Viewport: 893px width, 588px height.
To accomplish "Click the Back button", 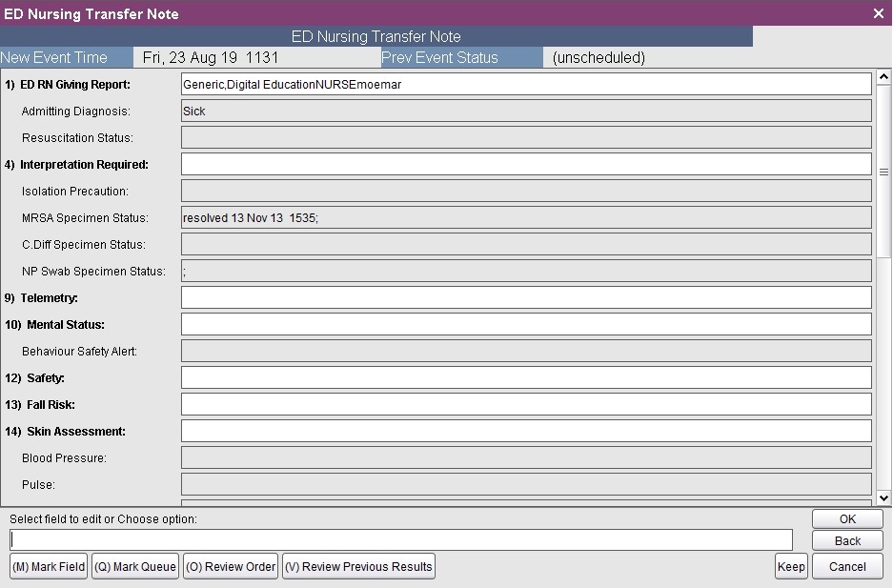I will tap(846, 540).
